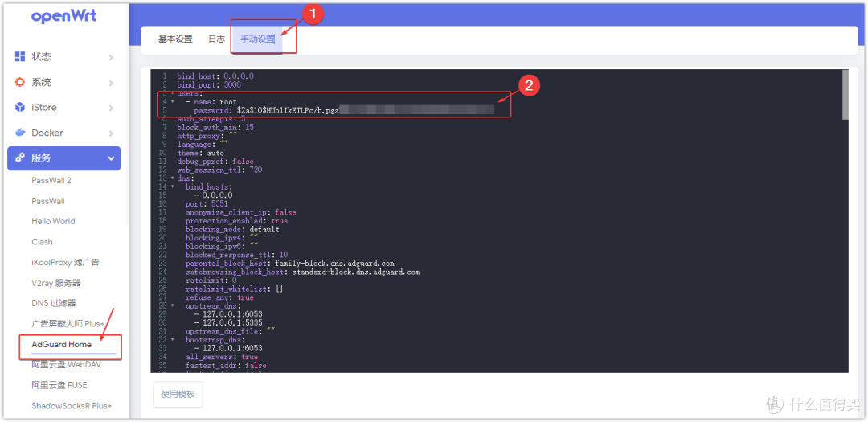Click the 使用模板 button

(178, 395)
